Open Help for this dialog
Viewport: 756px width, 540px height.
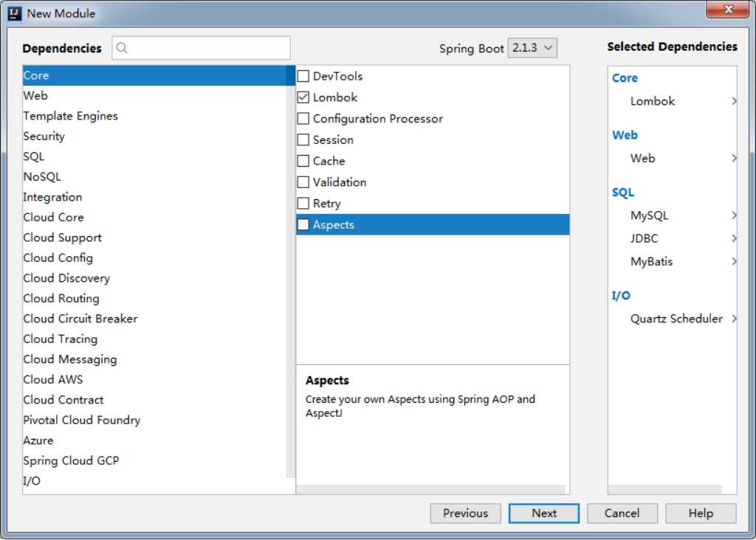[701, 513]
